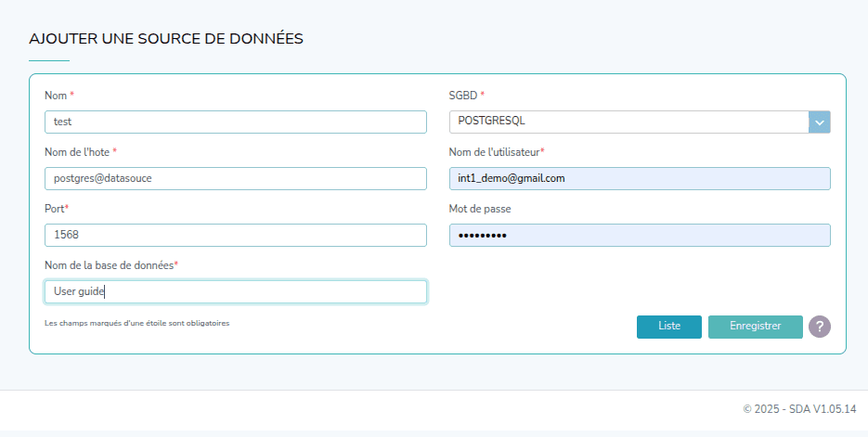The height and width of the screenshot is (437, 868).
Task: Select the Port field showing 1568
Action: (x=235, y=235)
